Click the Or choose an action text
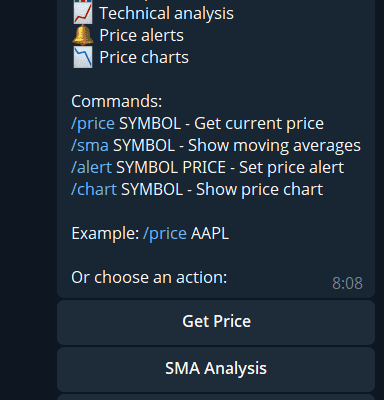This screenshot has height=400, width=384. (x=149, y=277)
